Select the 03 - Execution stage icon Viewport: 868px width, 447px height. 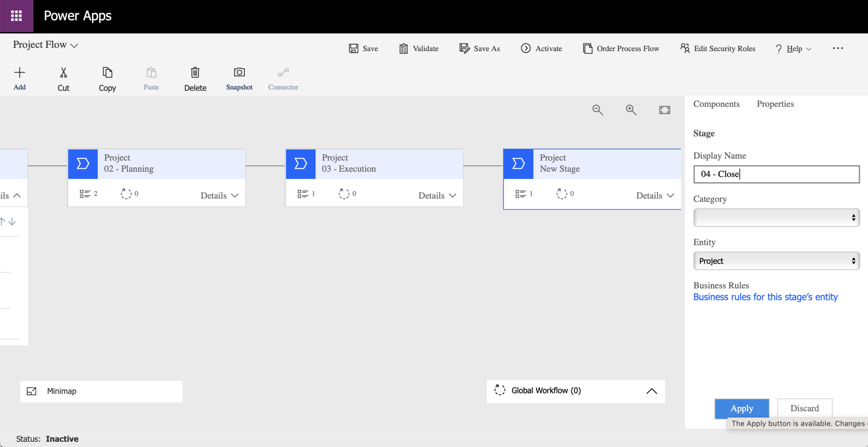pos(301,164)
